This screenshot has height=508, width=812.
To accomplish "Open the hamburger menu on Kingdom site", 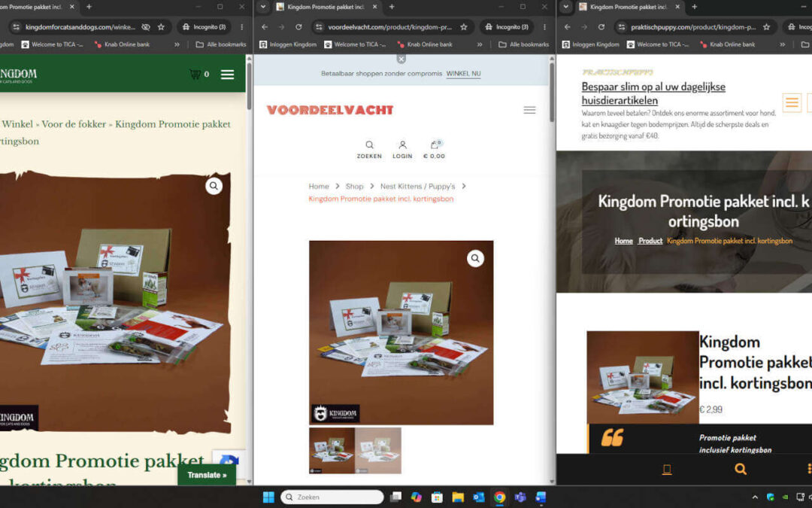I will click(227, 75).
